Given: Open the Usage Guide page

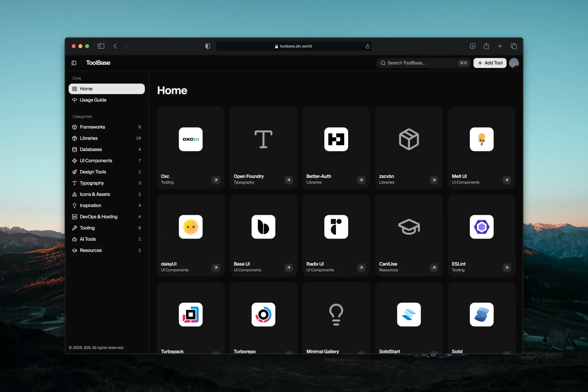Looking at the screenshot, I should 107,100.
